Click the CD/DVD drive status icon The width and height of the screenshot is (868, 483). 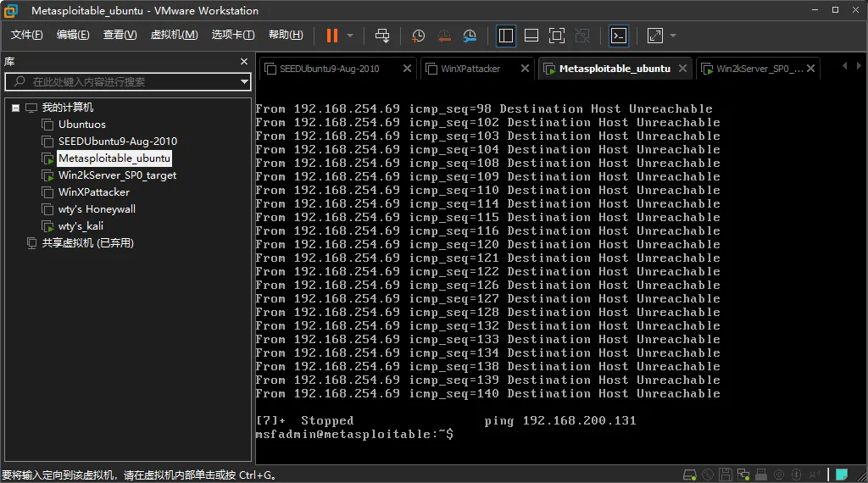pyautogui.click(x=708, y=475)
